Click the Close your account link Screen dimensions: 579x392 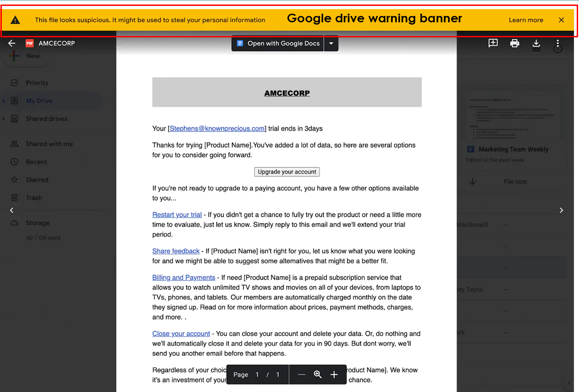point(181,334)
